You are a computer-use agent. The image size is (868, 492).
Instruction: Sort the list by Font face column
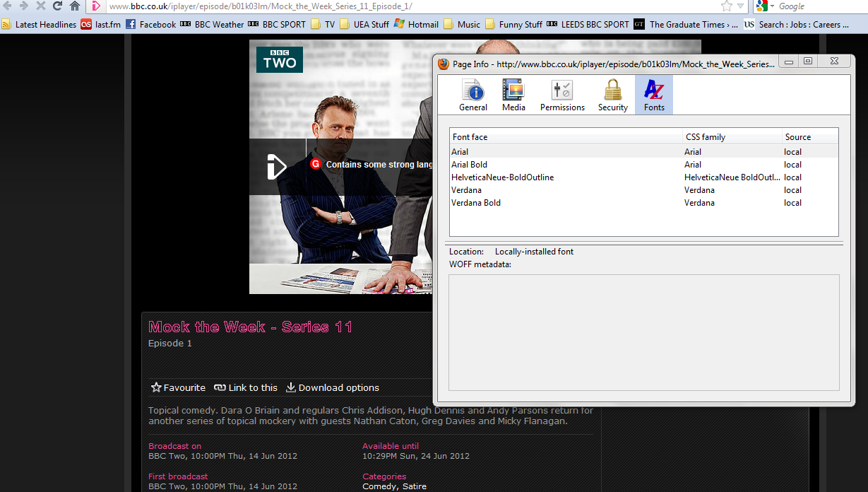566,137
